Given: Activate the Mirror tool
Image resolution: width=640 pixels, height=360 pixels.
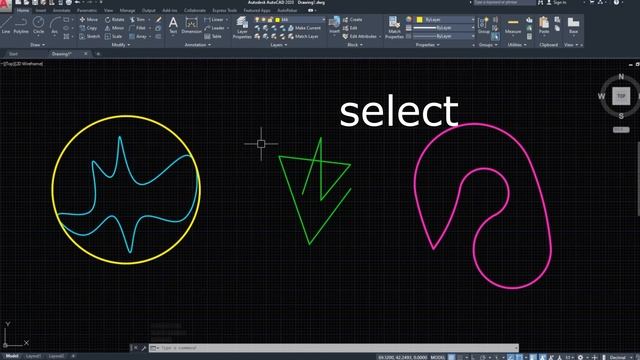Looking at the screenshot, I should coord(114,28).
